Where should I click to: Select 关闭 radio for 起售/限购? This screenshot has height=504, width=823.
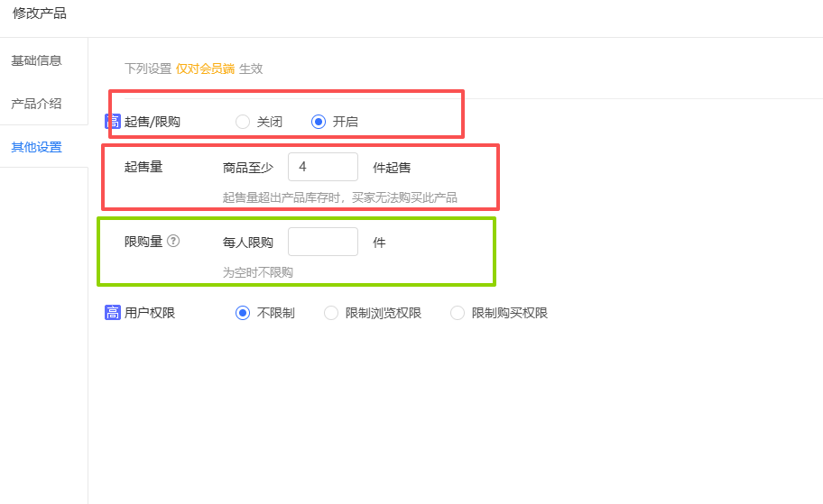[243, 122]
